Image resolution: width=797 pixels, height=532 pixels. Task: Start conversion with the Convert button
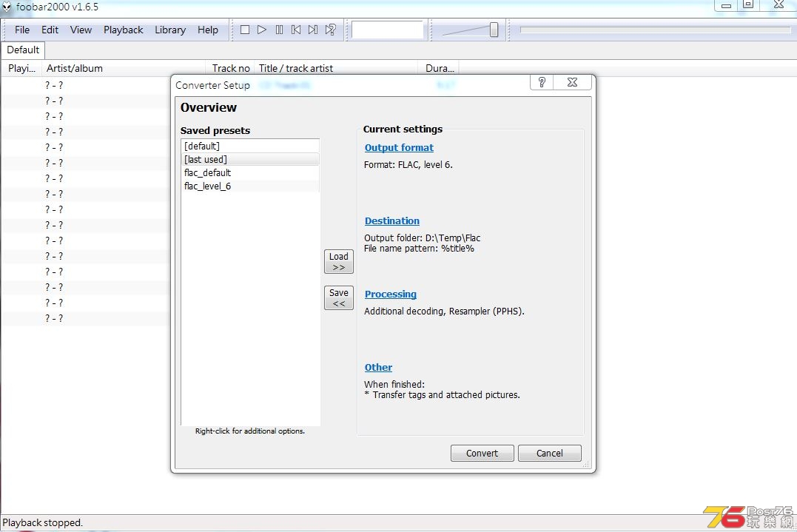pos(482,454)
